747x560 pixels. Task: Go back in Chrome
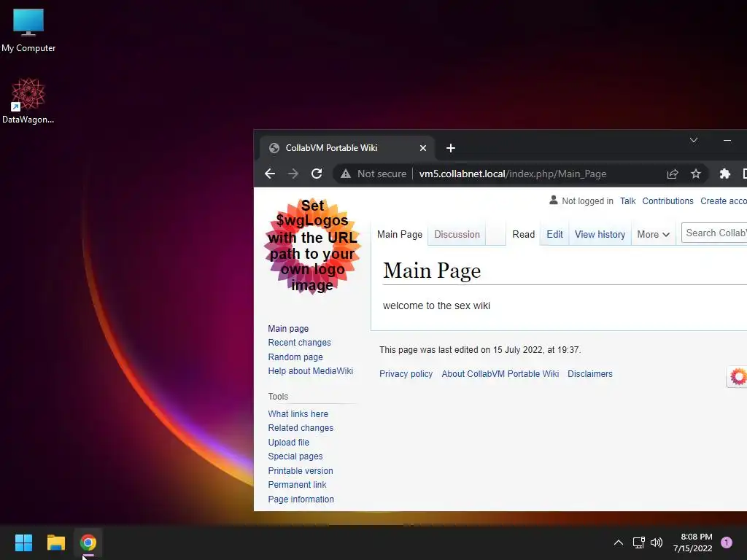point(270,174)
